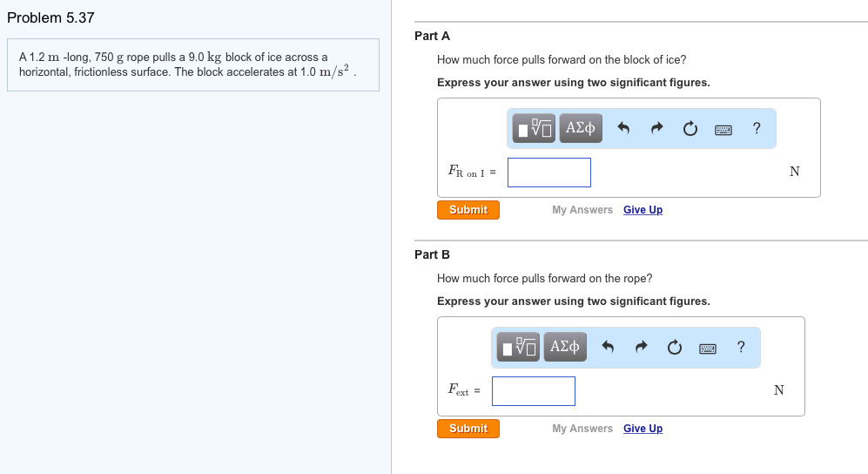Open the math templates button in Part B
Image resolution: width=868 pixels, height=474 pixels.
(518, 348)
